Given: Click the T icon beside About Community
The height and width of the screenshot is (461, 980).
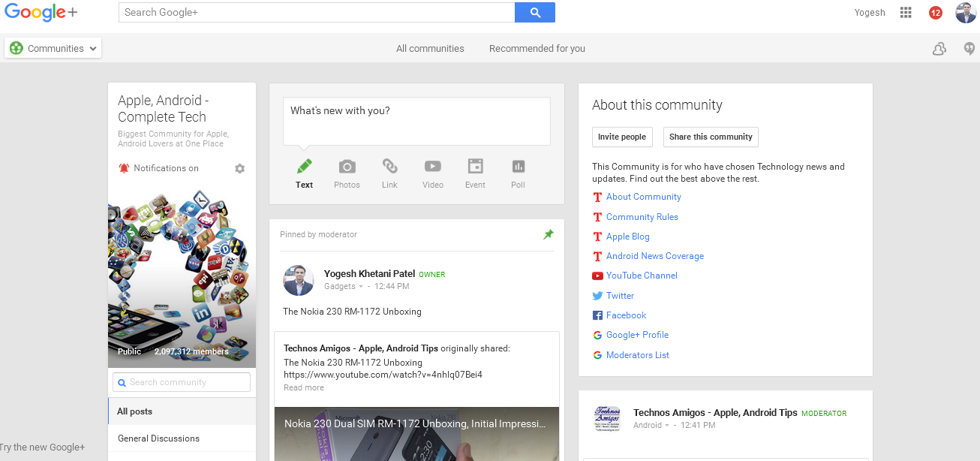Looking at the screenshot, I should [597, 197].
